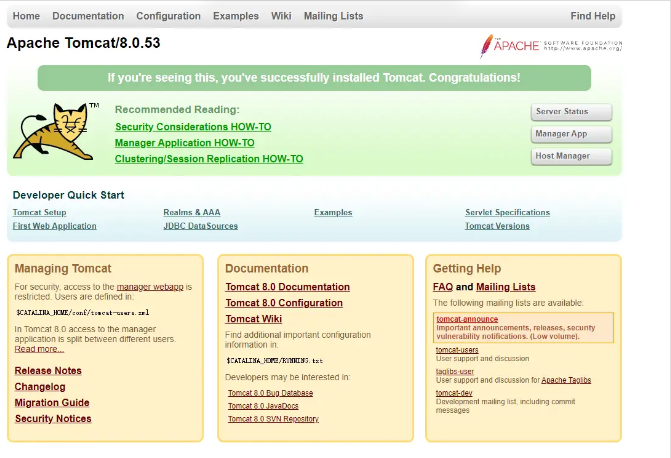Select the tomcat-announce mailing list link
671x458 pixels.
pyautogui.click(x=467, y=319)
